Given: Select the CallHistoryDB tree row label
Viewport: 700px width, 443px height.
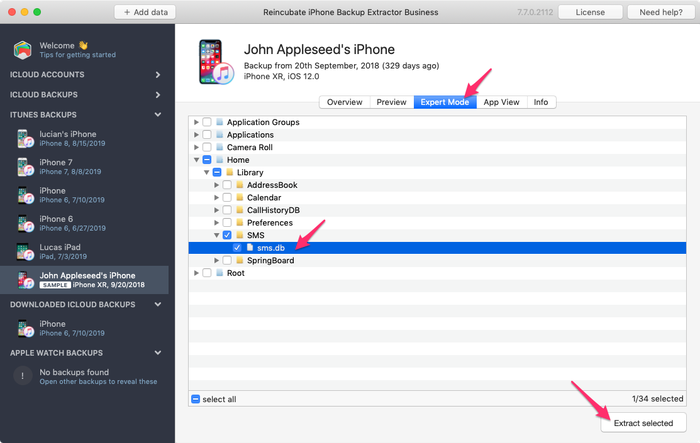Looking at the screenshot, I should tap(273, 210).
